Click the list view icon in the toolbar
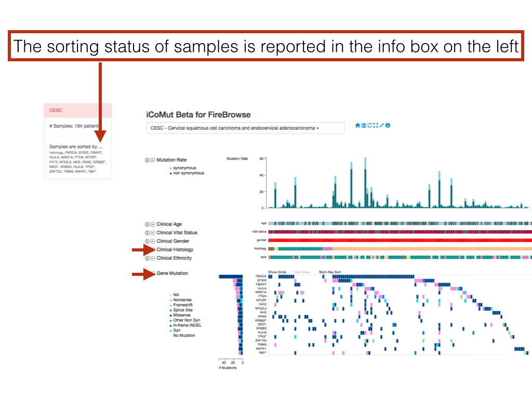Screen dimensions: 532x399 (363, 125)
